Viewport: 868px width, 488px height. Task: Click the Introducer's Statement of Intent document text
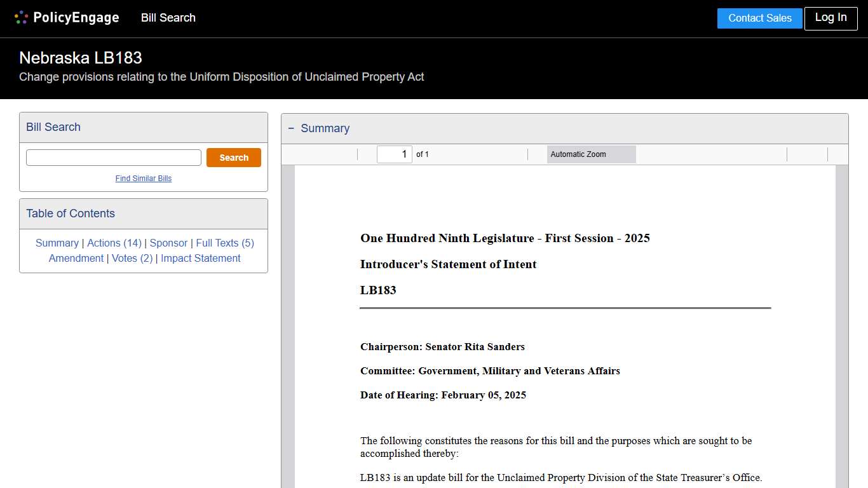448,264
